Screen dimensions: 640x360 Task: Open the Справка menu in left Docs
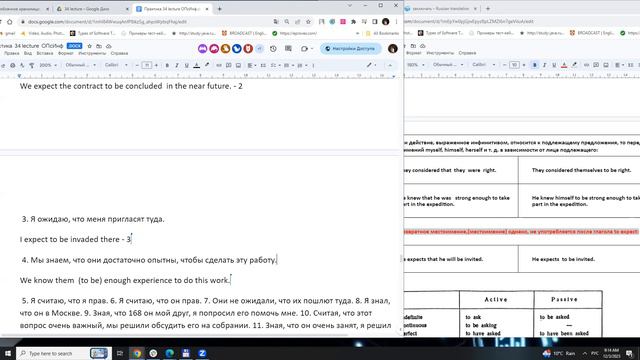pos(119,53)
